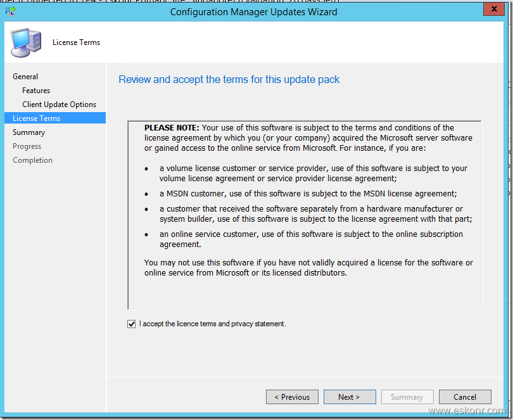Close the Configuration Manager Updates Wizard window

491,11
